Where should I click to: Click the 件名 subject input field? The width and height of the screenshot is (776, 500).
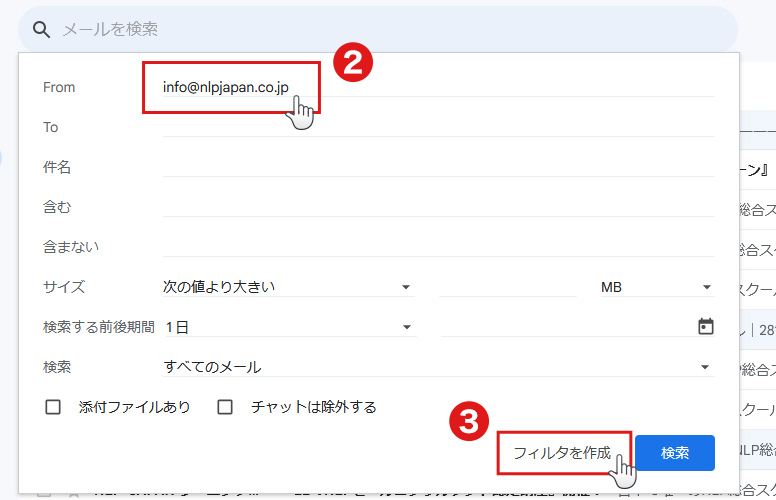(x=437, y=167)
